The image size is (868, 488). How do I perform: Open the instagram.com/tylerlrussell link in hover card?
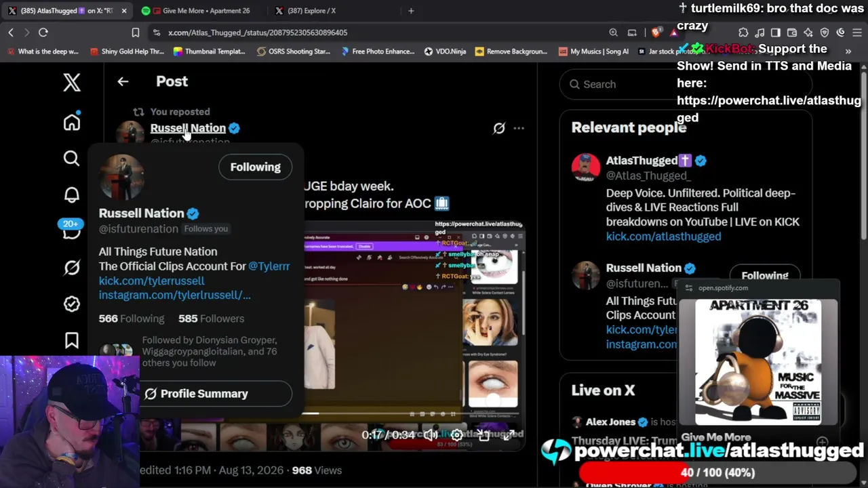pyautogui.click(x=174, y=295)
